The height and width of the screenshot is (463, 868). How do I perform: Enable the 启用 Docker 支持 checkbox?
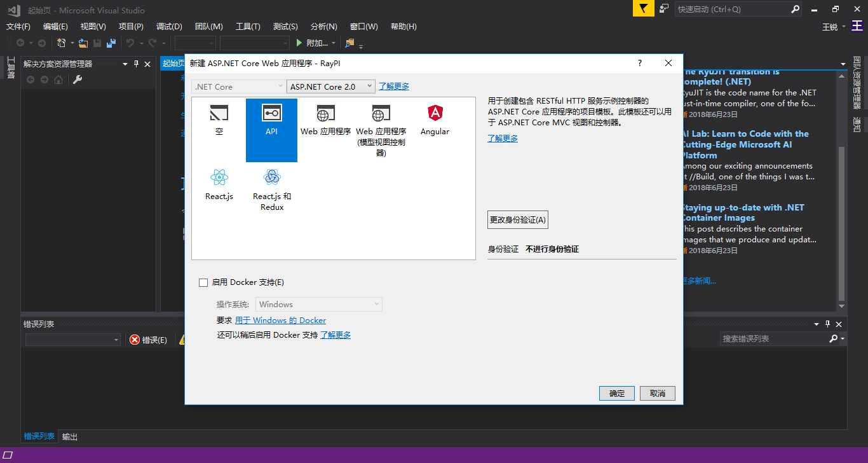coord(203,282)
